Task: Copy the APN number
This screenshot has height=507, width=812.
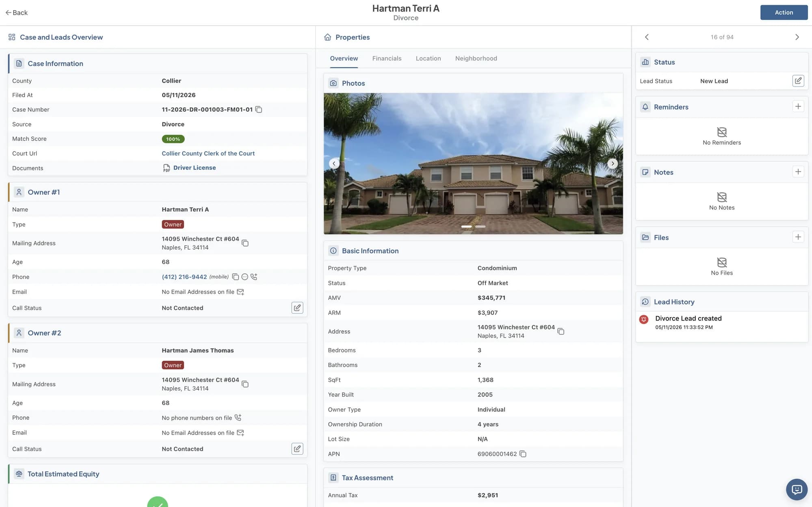Action: click(x=523, y=454)
